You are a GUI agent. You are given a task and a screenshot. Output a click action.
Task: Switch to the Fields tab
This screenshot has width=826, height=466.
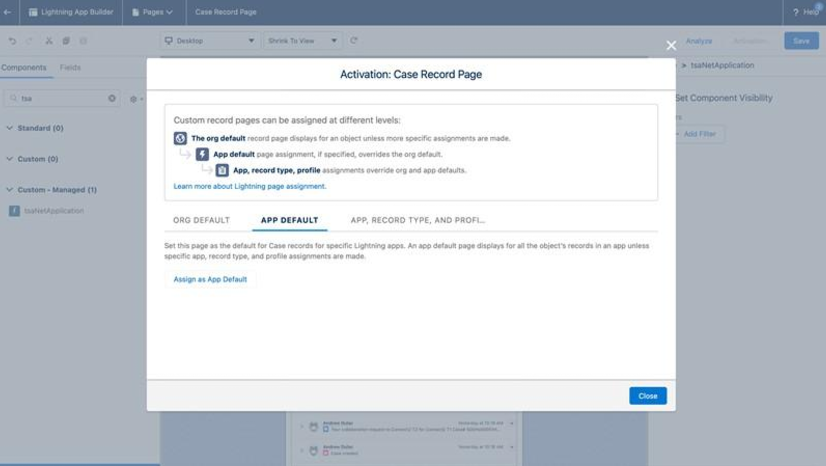(70, 68)
